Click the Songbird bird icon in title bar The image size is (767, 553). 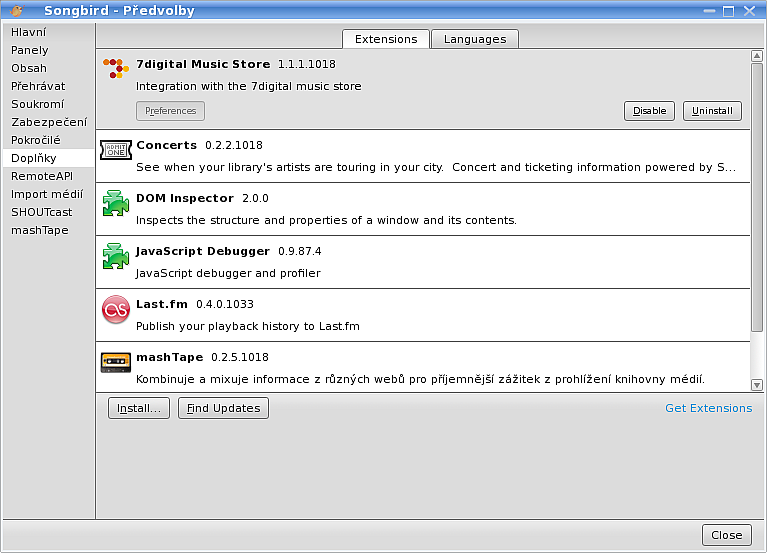click(16, 10)
